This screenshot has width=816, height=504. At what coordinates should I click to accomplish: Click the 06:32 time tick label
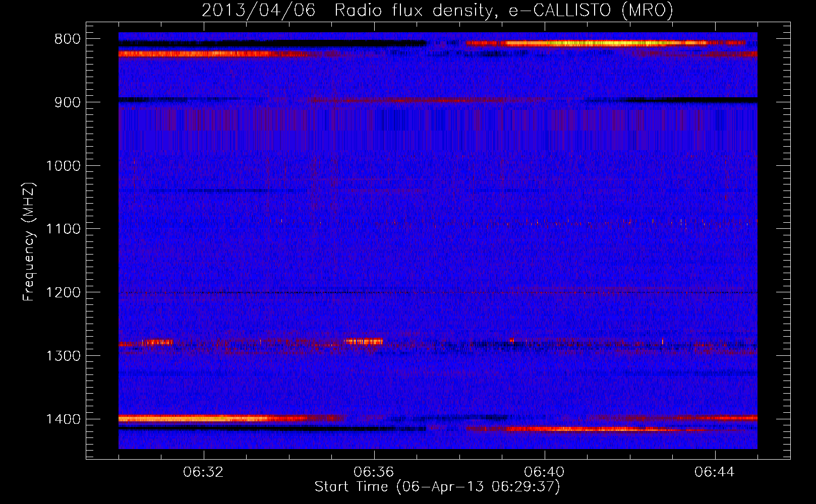pos(204,472)
